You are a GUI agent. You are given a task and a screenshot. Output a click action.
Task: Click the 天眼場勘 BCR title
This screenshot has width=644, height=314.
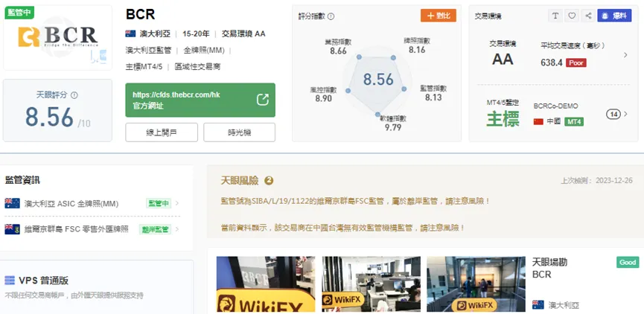pos(549,268)
